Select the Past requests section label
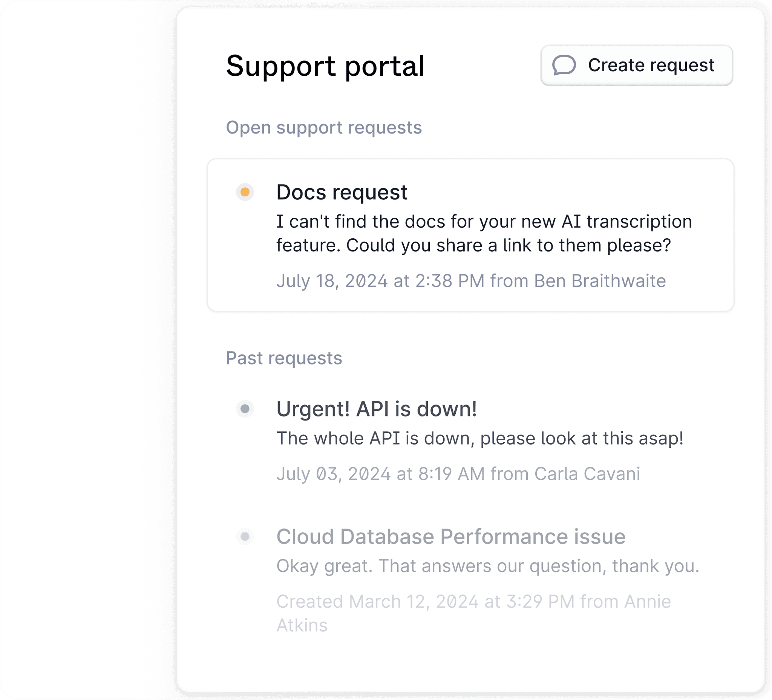This screenshot has width=772, height=700. (284, 358)
